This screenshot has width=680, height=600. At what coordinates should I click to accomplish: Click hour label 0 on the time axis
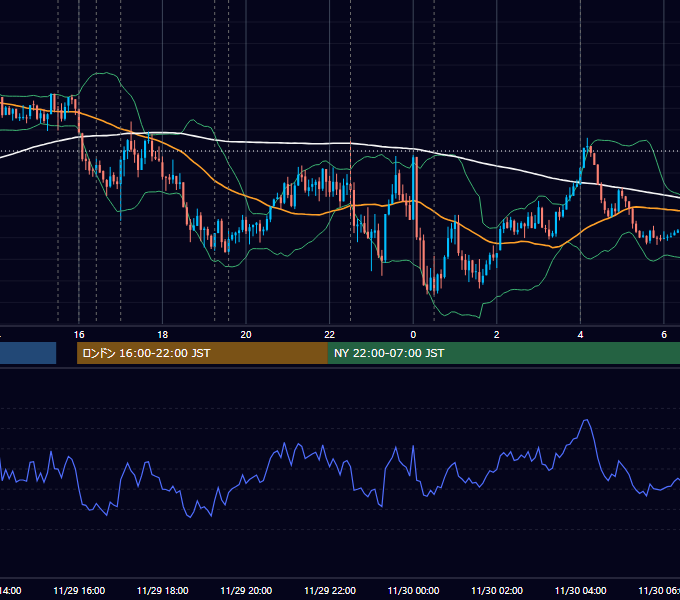(413, 335)
